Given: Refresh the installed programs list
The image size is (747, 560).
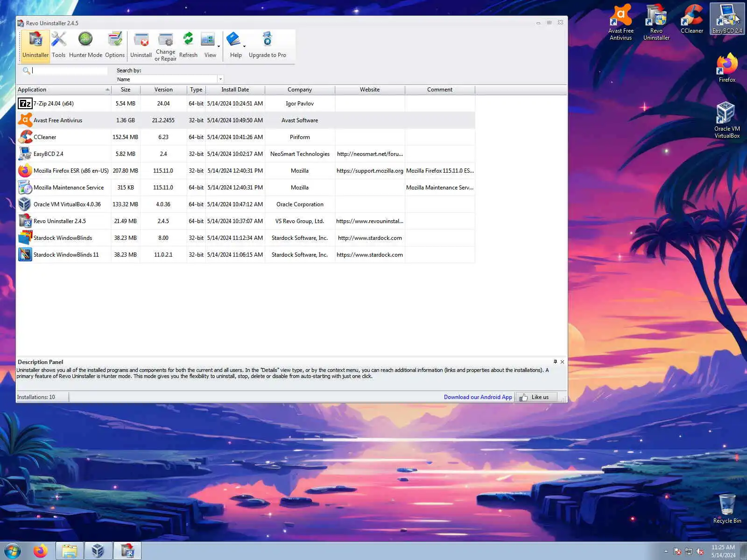Looking at the screenshot, I should click(188, 45).
